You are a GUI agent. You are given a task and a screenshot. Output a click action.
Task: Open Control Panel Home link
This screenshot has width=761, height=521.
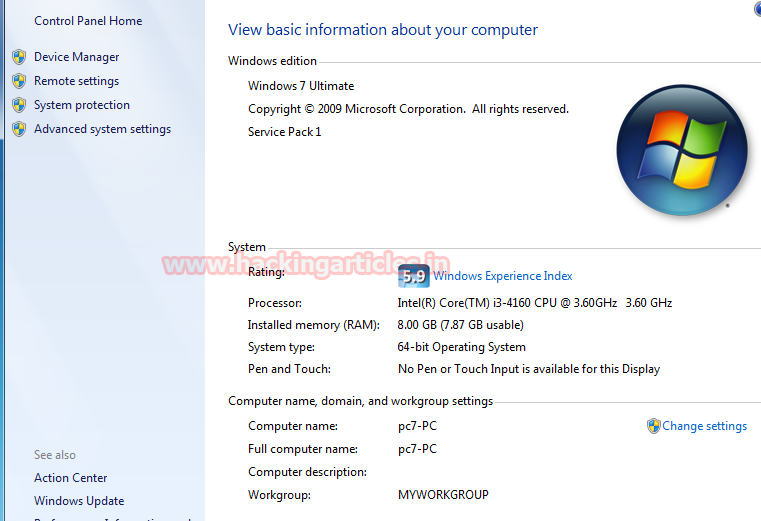88,21
